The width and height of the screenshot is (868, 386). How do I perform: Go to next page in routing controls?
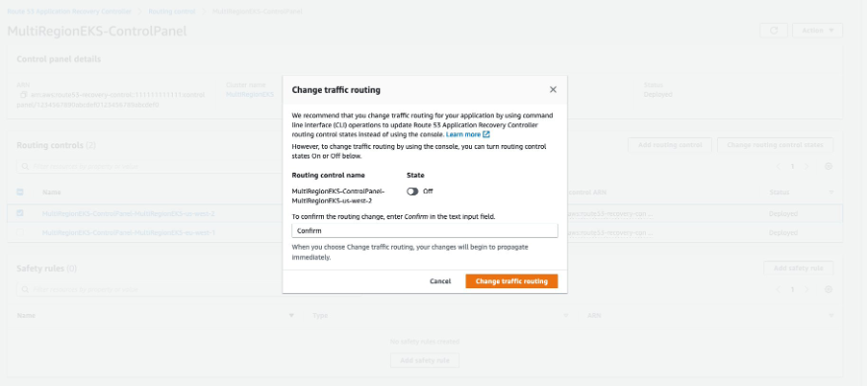click(x=806, y=166)
